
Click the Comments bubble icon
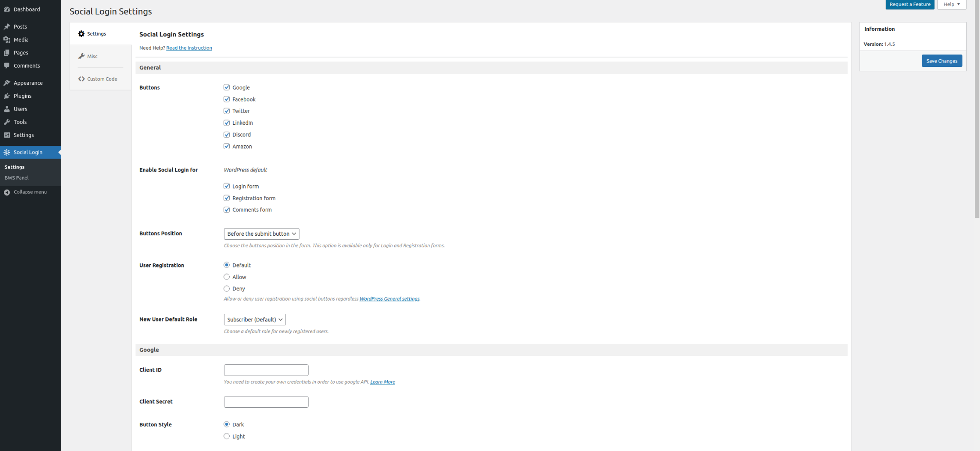[7, 66]
